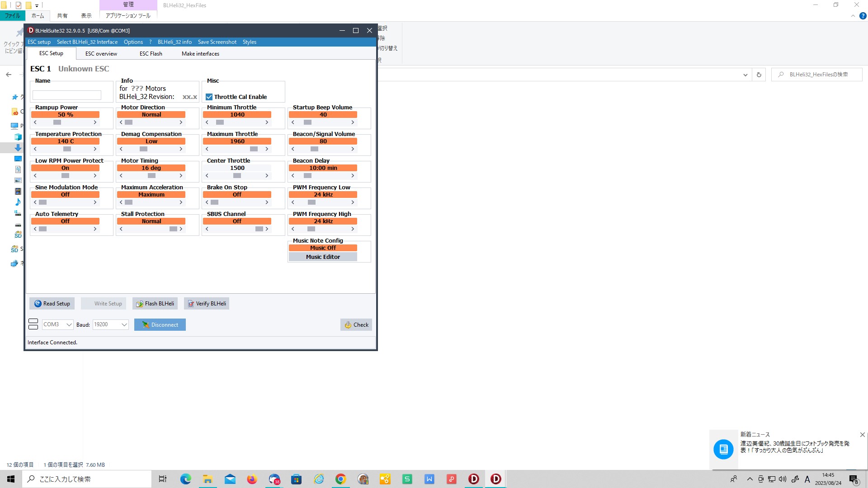Viewport: 868px width, 488px height.
Task: Click the Rampup Power slider thumb
Action: click(x=57, y=122)
